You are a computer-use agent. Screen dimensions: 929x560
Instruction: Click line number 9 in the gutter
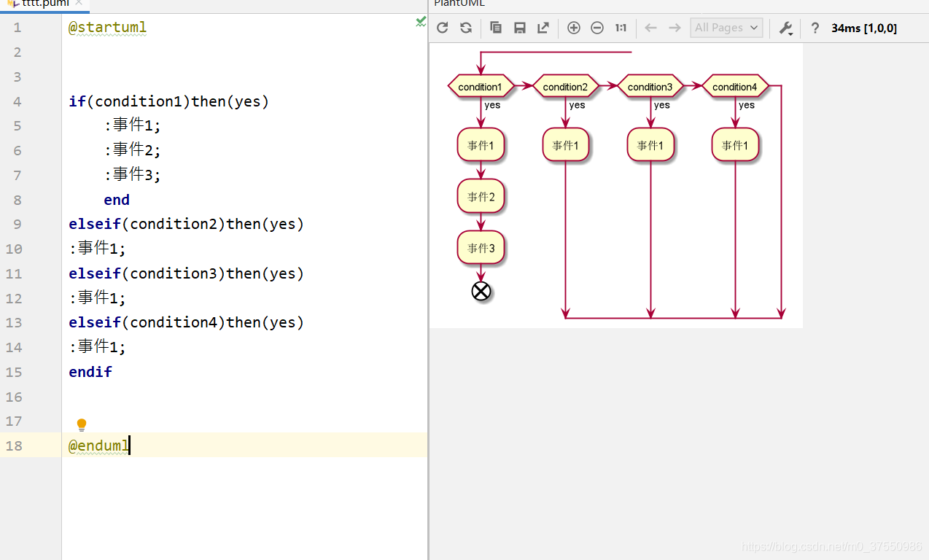(17, 224)
